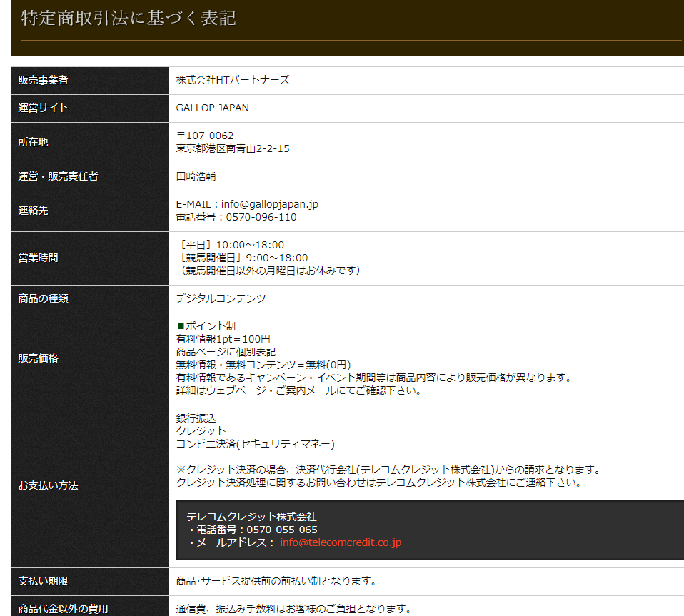Viewport: 684px width, 616px height.
Task: Select the 平日 10:00～18:00 hours line
Action: click(231, 245)
